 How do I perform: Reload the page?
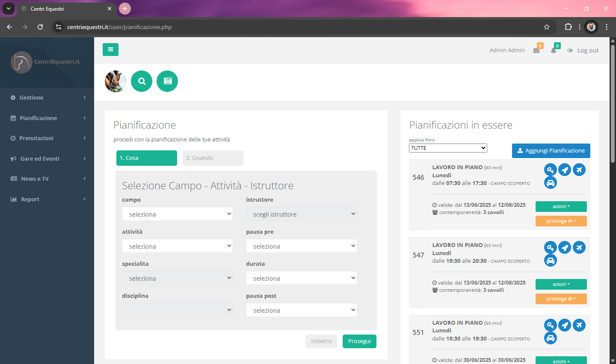point(40,27)
